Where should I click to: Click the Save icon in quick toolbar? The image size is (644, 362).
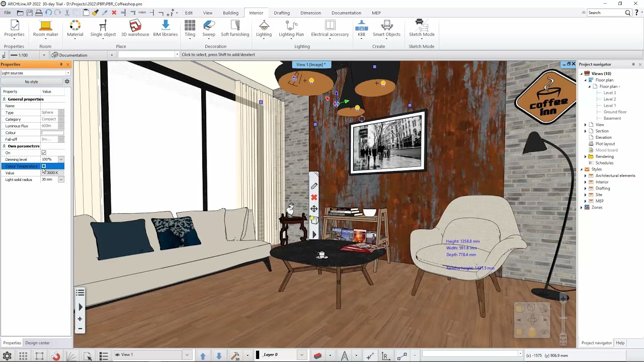point(29,13)
